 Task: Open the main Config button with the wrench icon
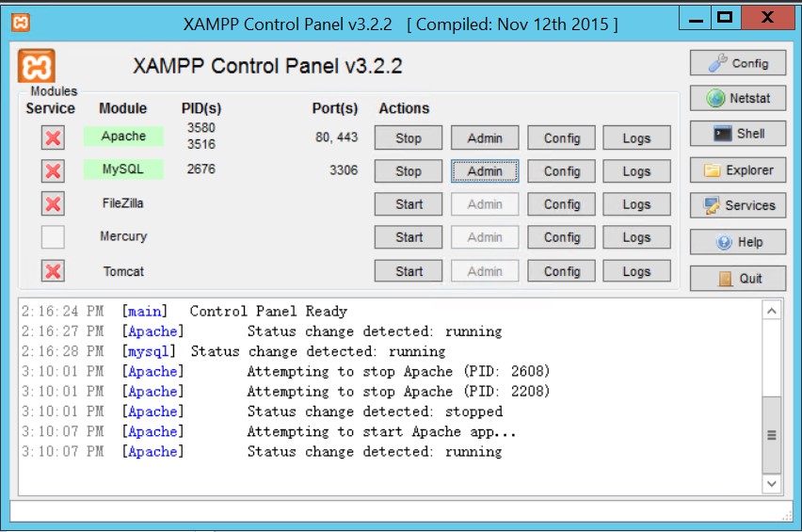pyautogui.click(x=738, y=63)
